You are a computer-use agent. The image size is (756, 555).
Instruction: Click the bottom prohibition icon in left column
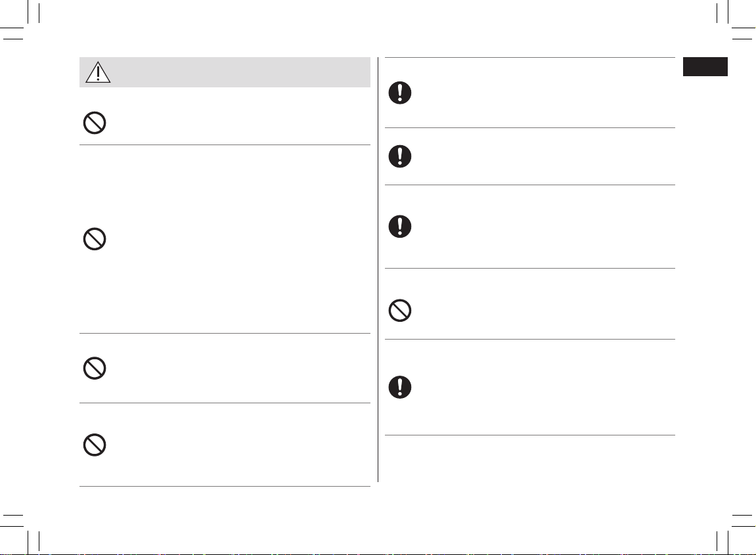(x=95, y=445)
